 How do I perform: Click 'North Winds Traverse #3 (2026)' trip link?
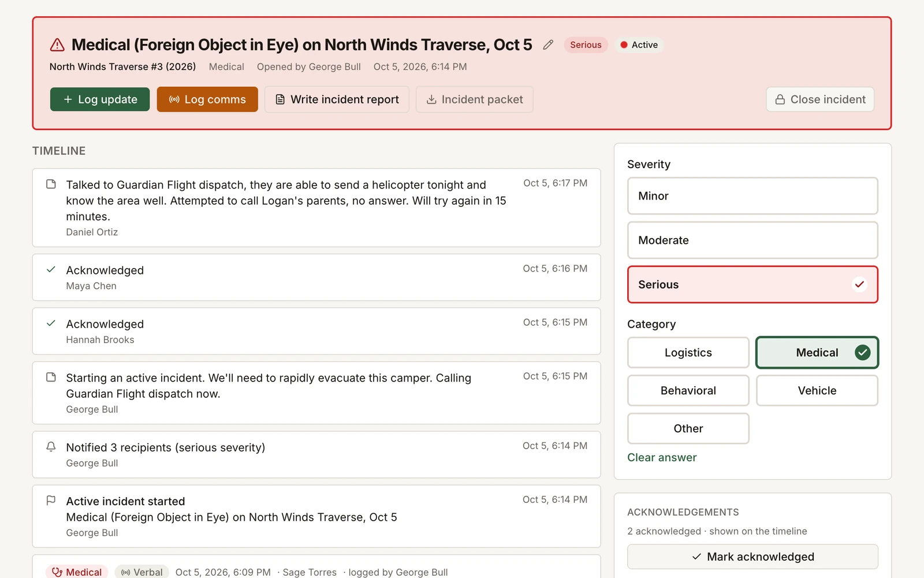point(122,66)
